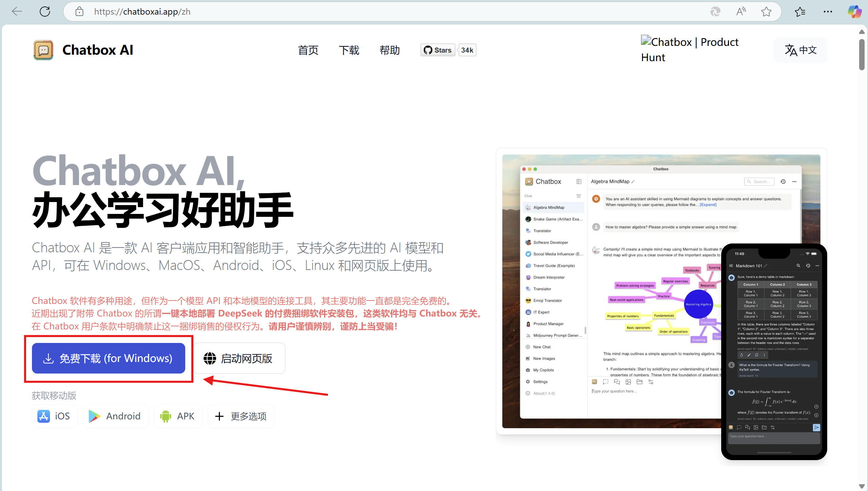The width and height of the screenshot is (868, 491).
Task: Click the favorites star icon in address bar
Action: [766, 12]
